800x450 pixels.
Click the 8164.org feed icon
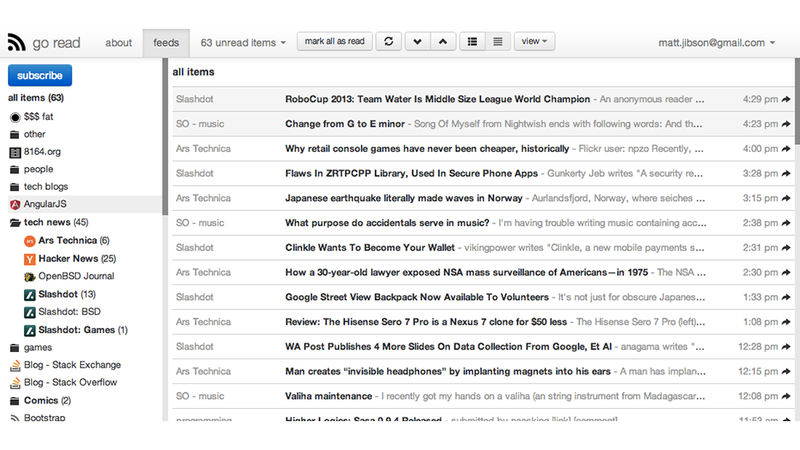point(15,152)
